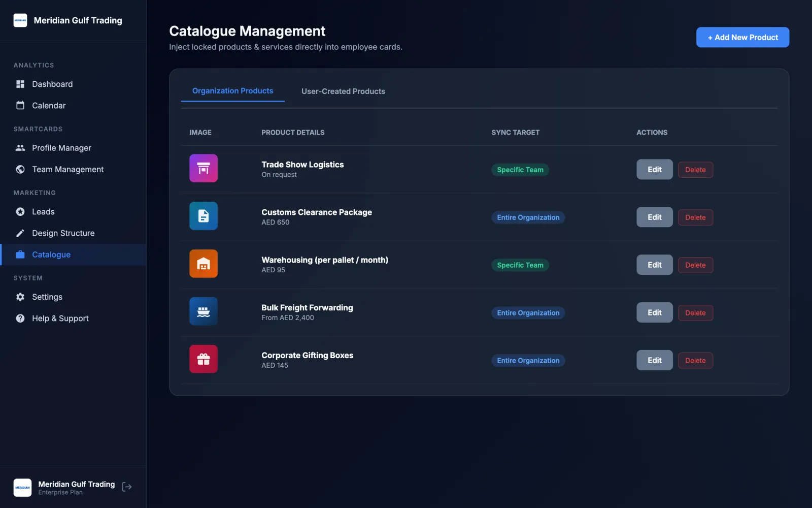Open the Settings page

click(x=73, y=297)
